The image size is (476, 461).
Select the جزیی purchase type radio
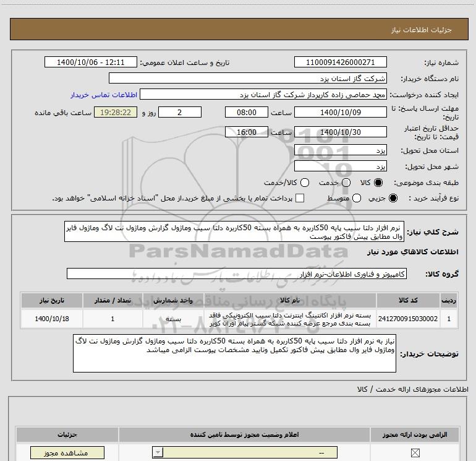click(393, 198)
